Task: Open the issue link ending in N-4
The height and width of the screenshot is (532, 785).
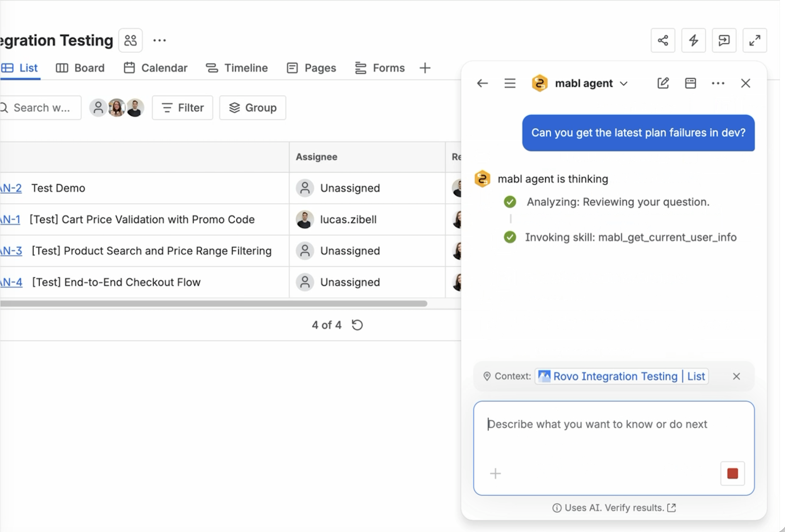Action: pos(12,282)
